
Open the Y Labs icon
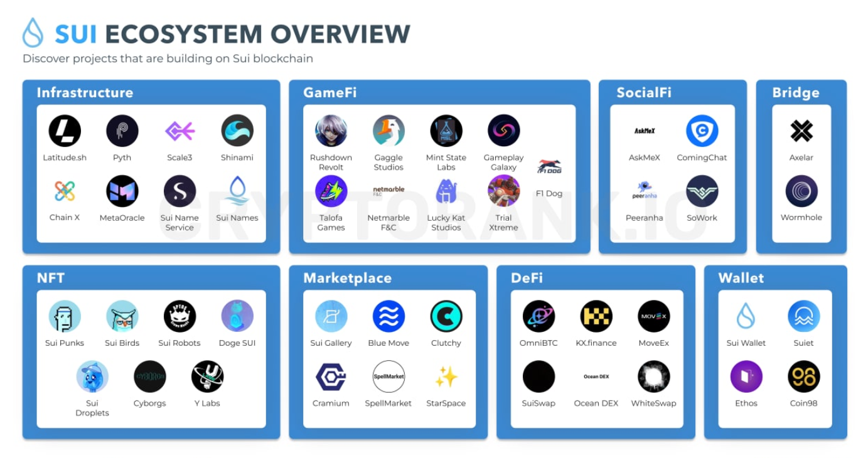207,376
